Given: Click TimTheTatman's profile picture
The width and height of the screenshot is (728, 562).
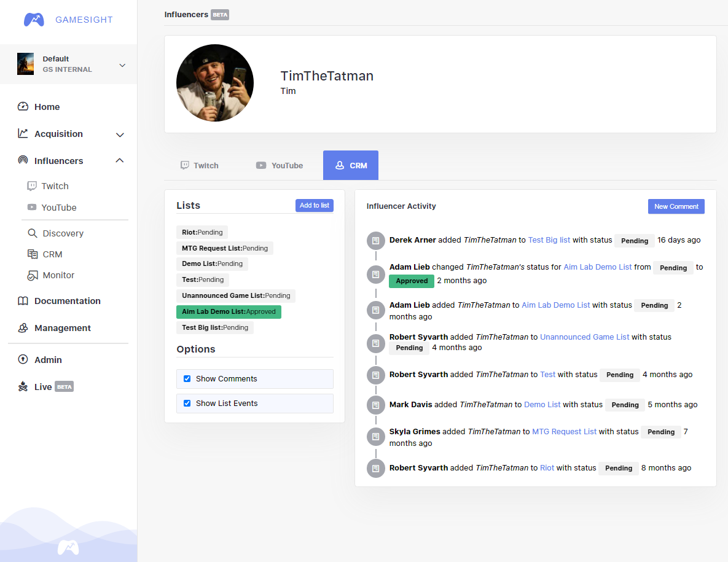Looking at the screenshot, I should point(215,83).
